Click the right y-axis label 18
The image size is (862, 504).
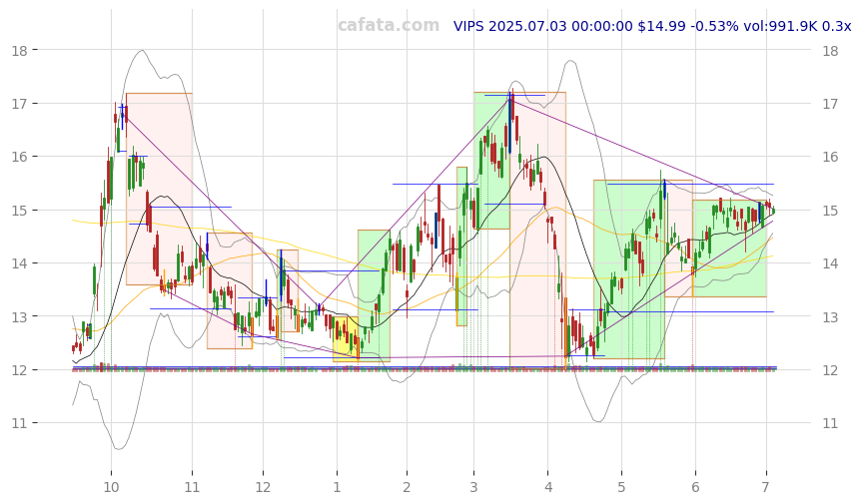(831, 51)
